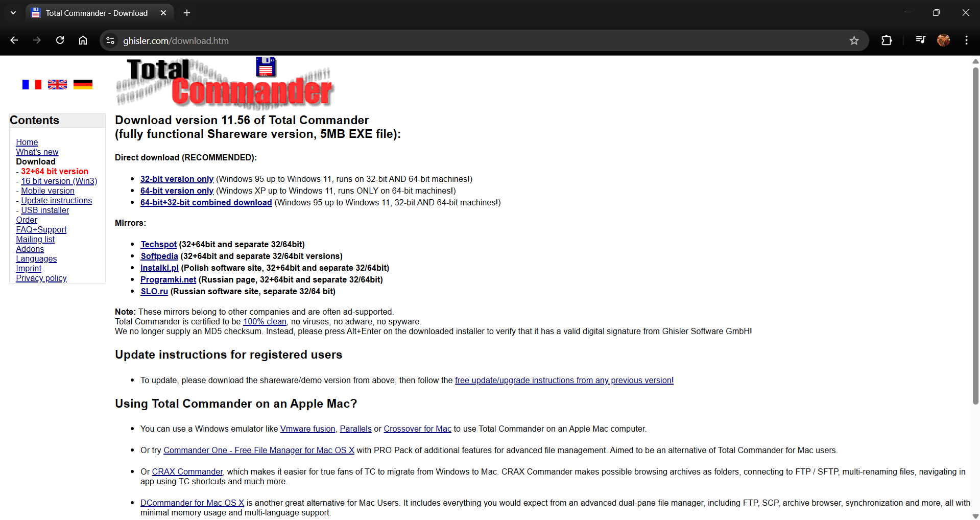Screen dimensions: 980x520
Task: Click the French flag icon
Action: tap(32, 84)
